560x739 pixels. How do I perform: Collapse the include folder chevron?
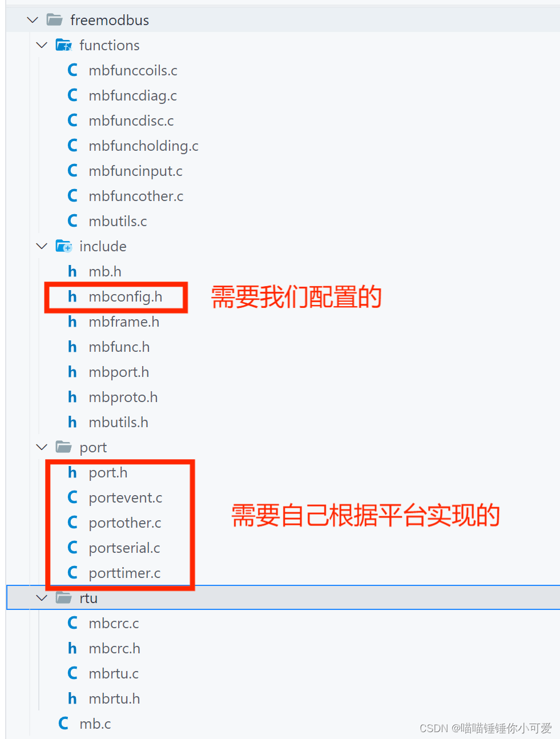click(42, 246)
